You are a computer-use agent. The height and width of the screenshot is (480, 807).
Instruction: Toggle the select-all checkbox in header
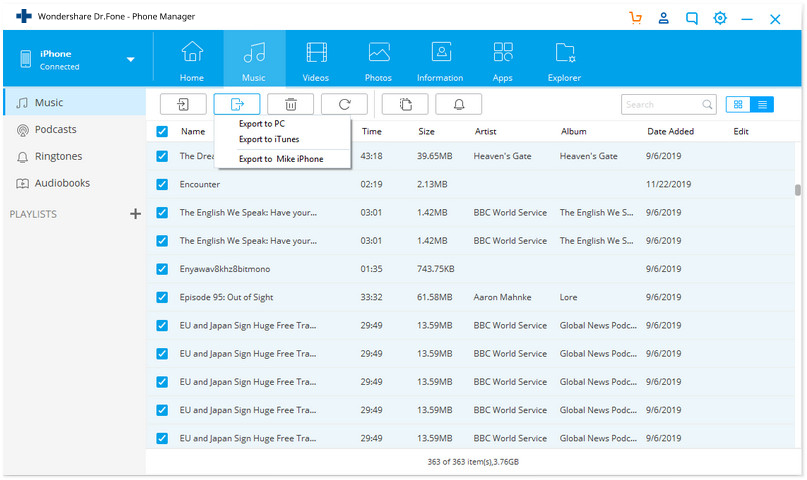click(x=162, y=132)
